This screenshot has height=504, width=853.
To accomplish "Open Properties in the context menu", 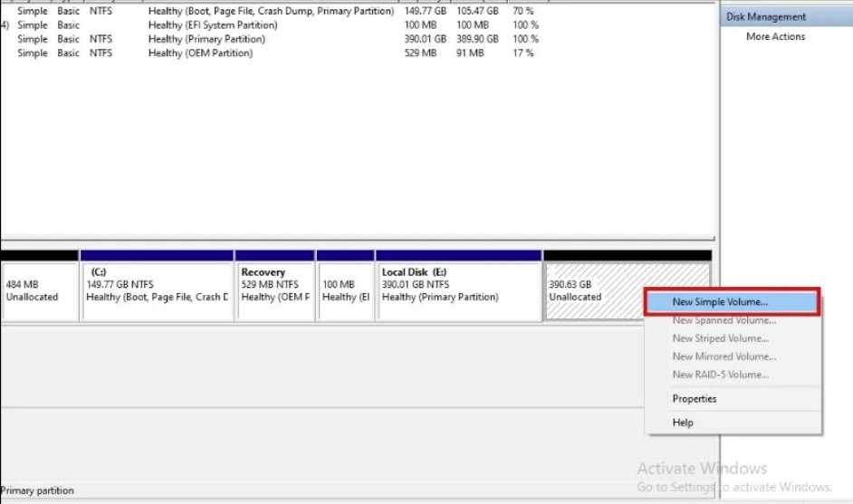I will (x=695, y=399).
